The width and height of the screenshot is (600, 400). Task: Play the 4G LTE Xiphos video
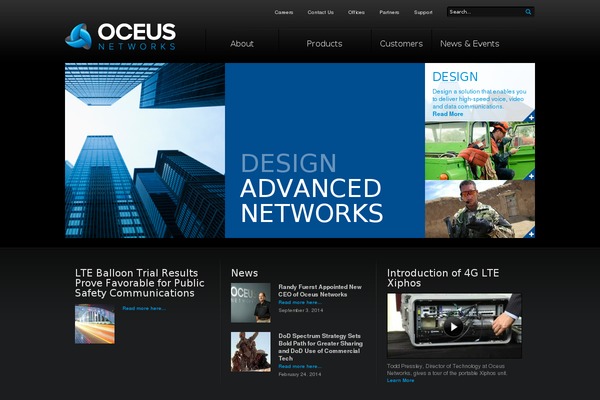(453, 327)
